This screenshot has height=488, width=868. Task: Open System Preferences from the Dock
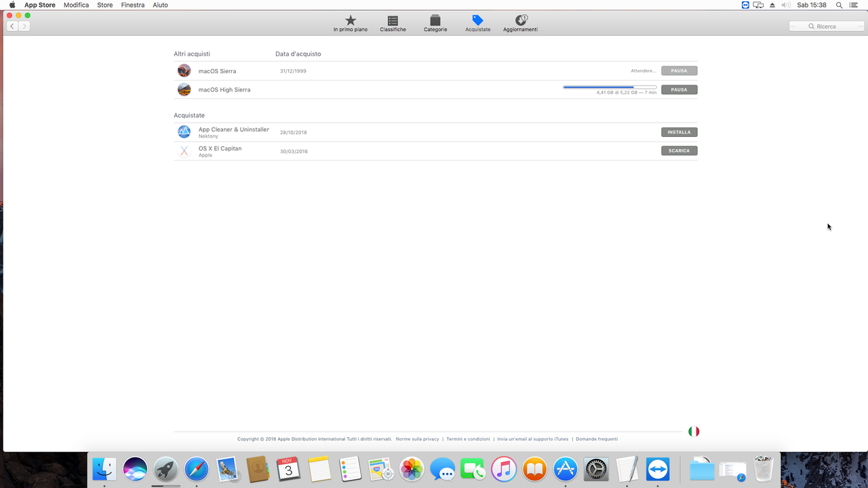[597, 469]
